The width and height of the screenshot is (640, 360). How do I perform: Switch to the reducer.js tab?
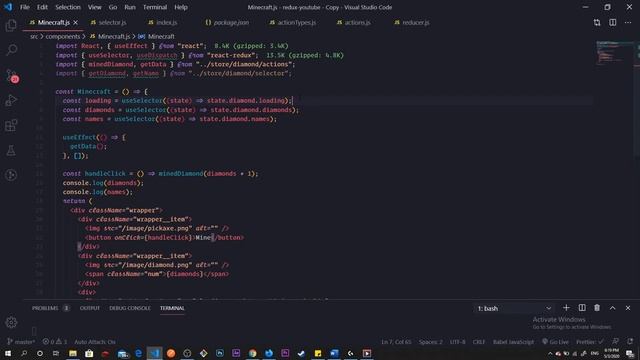pyautogui.click(x=412, y=22)
